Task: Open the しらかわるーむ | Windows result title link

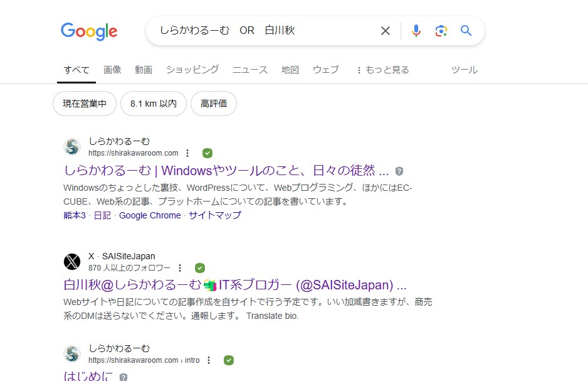Action: click(226, 170)
